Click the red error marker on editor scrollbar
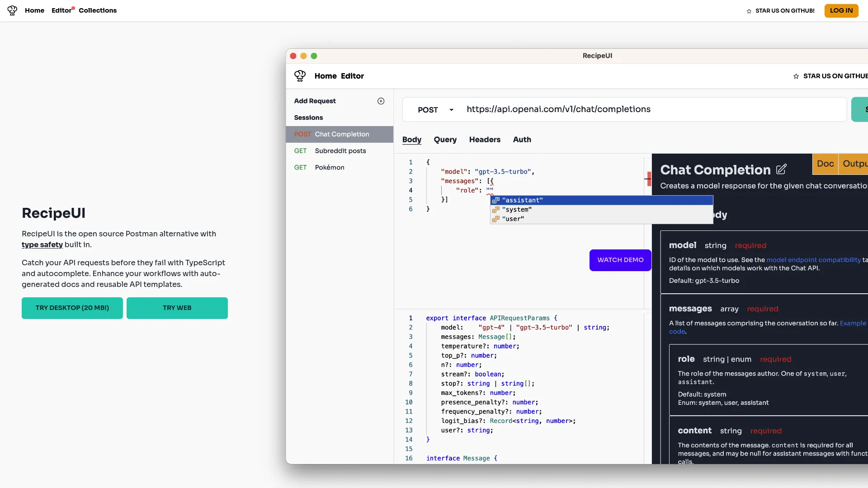Viewport: 868px width, 488px height. click(x=649, y=178)
